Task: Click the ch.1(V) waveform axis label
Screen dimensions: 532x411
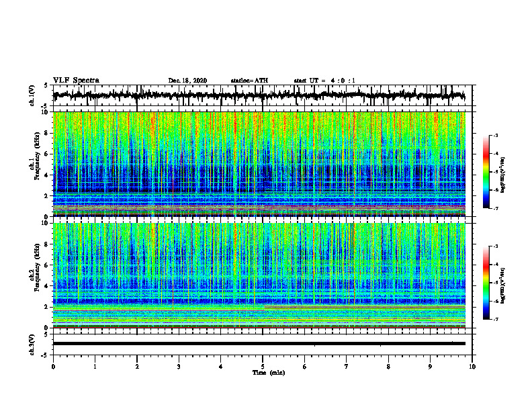Action: [x=32, y=95]
